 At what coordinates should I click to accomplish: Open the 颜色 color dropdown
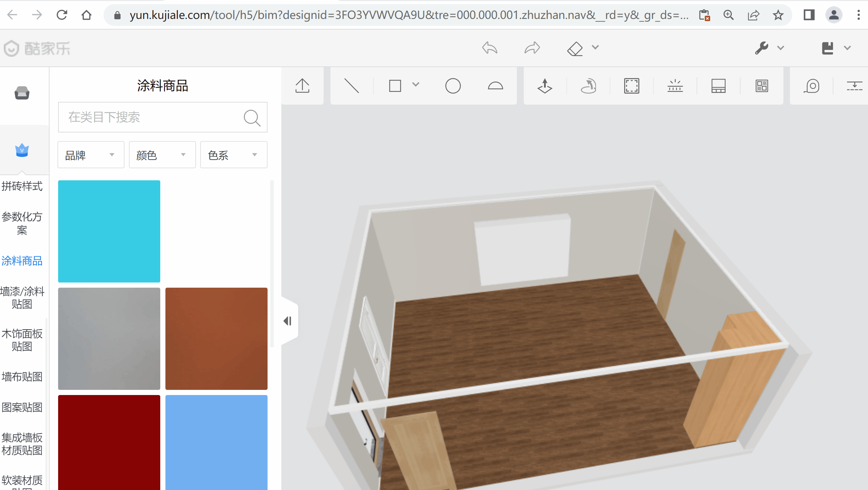pyautogui.click(x=162, y=155)
